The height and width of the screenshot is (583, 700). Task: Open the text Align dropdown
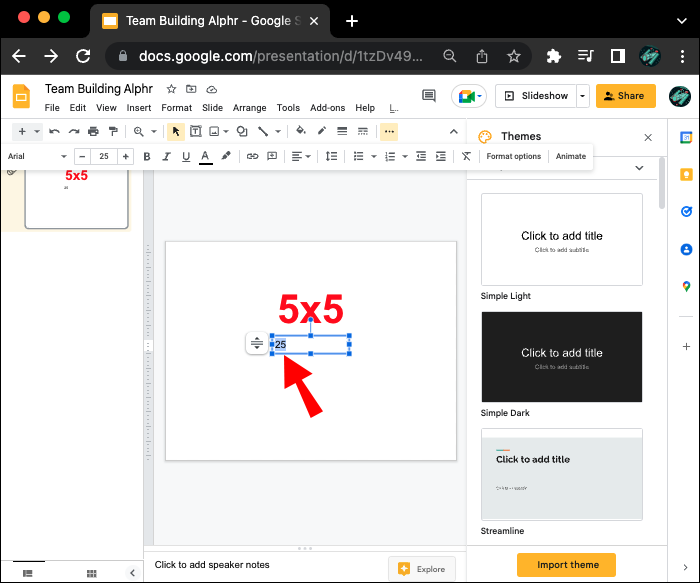pos(301,156)
